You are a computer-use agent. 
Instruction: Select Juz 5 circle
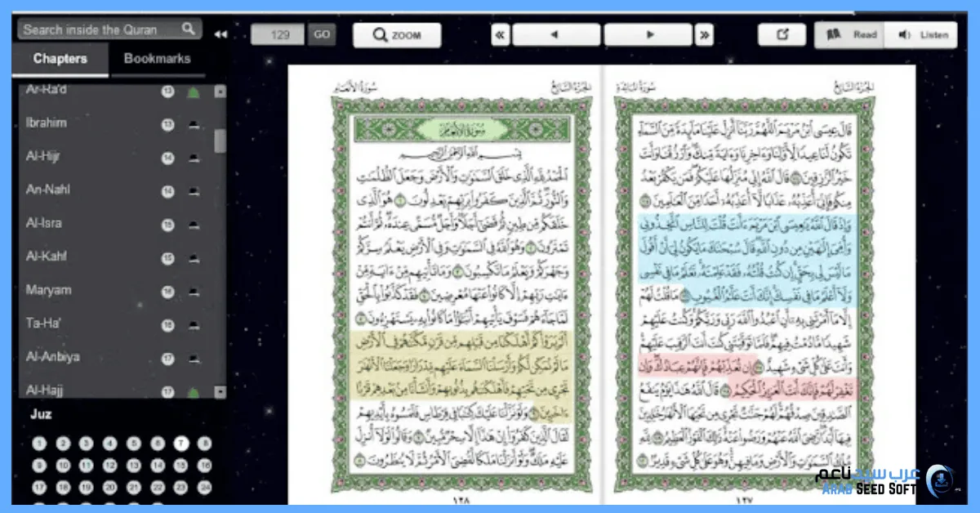[134, 444]
